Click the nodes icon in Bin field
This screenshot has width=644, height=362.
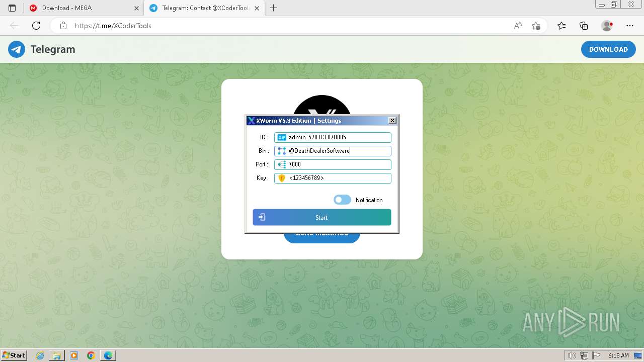282,151
